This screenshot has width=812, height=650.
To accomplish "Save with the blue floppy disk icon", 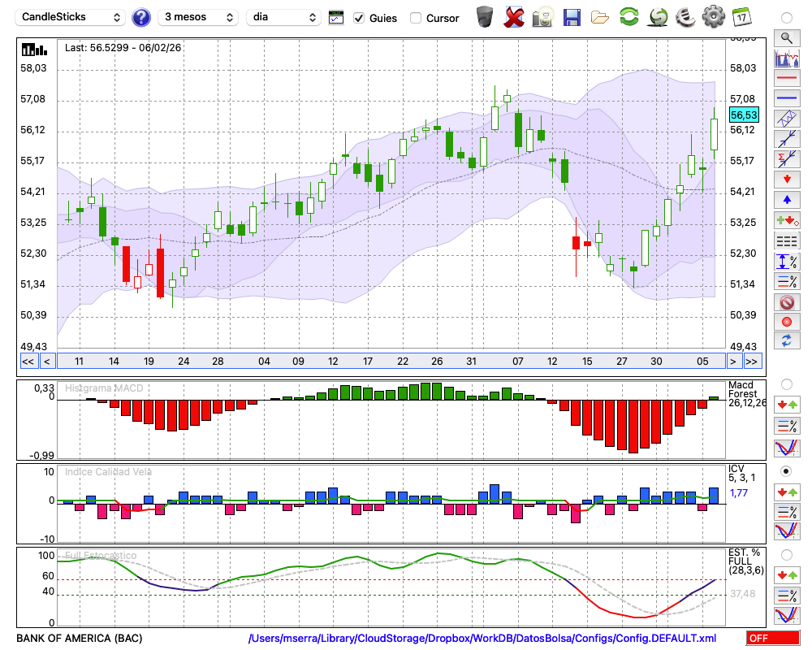I will (x=572, y=18).
